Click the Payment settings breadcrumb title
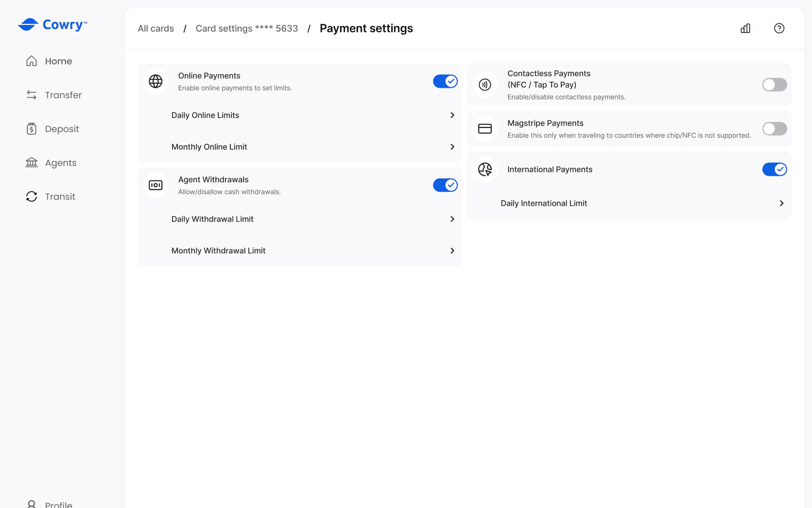The height and width of the screenshot is (508, 812). (366, 28)
